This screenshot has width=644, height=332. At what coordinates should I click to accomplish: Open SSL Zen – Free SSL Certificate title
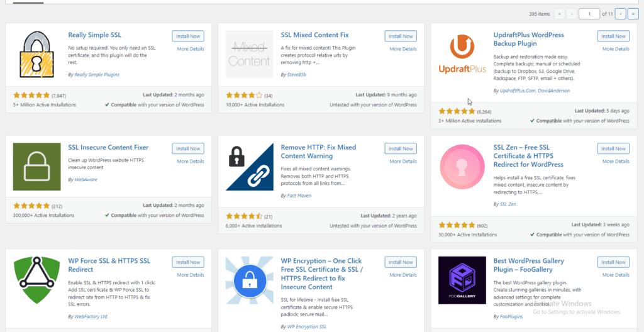point(528,156)
